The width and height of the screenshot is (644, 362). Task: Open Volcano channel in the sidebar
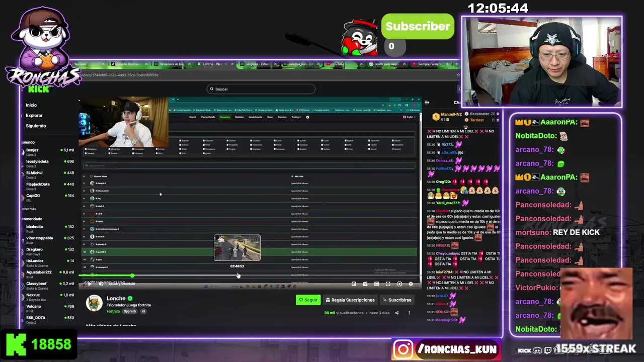point(48,308)
